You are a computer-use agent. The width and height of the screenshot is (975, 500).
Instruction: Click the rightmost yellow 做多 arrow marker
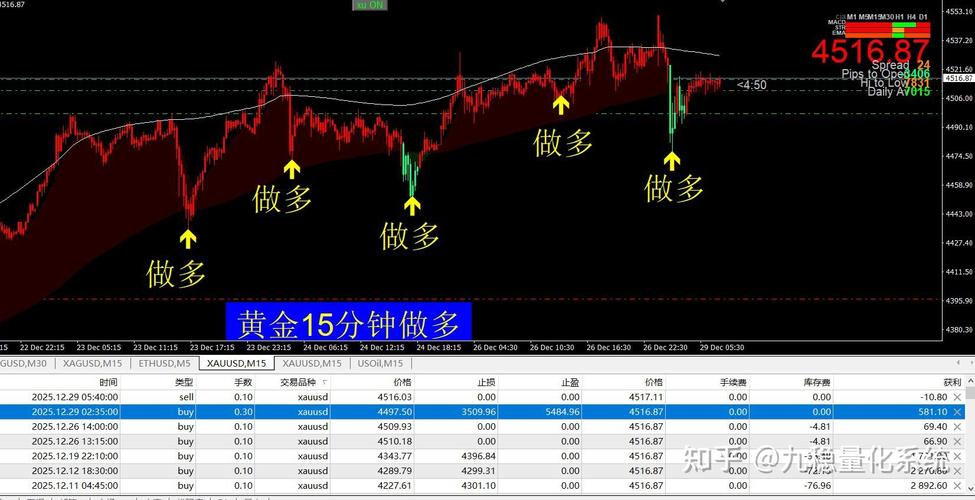672,160
